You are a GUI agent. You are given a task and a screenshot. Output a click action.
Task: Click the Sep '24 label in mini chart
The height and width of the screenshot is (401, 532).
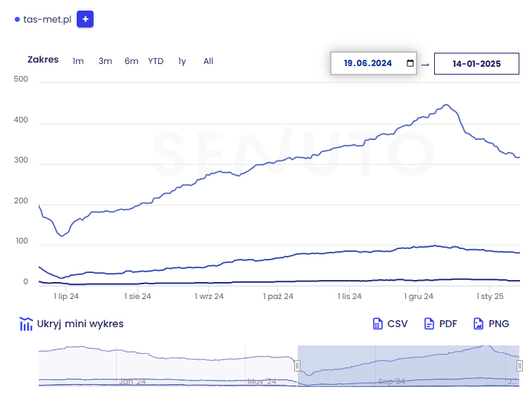pos(391,382)
